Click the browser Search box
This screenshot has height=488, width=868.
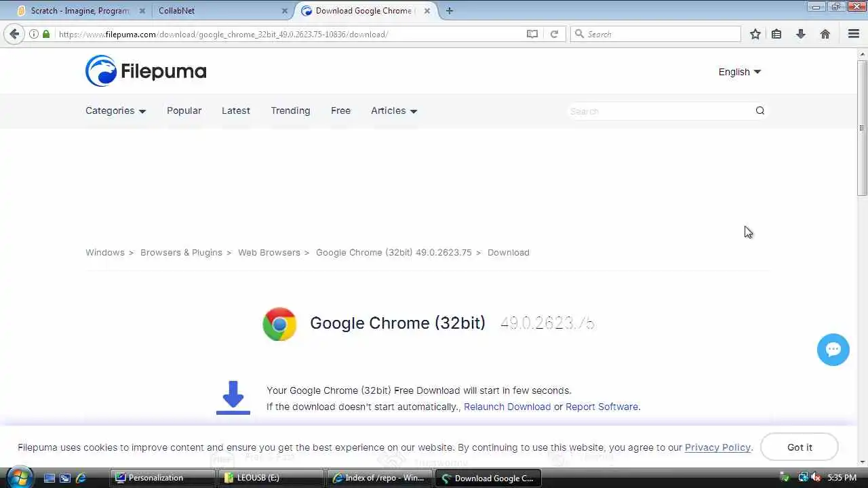point(656,34)
